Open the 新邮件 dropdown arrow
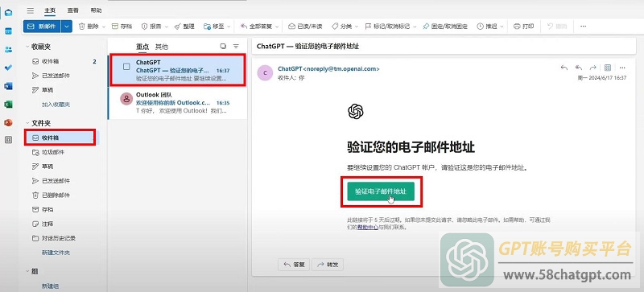Image resolution: width=644 pixels, height=292 pixels. (x=67, y=27)
